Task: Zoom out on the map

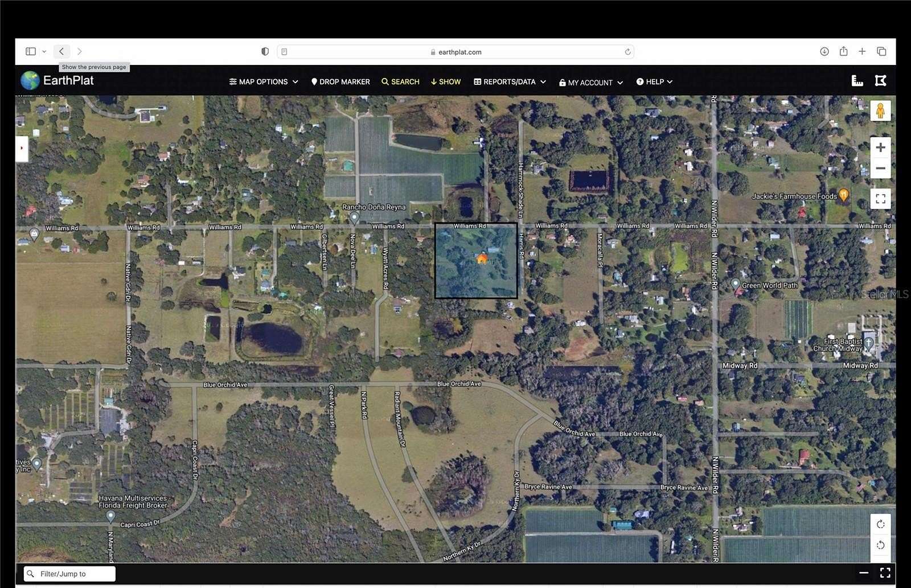Action: 880,168
